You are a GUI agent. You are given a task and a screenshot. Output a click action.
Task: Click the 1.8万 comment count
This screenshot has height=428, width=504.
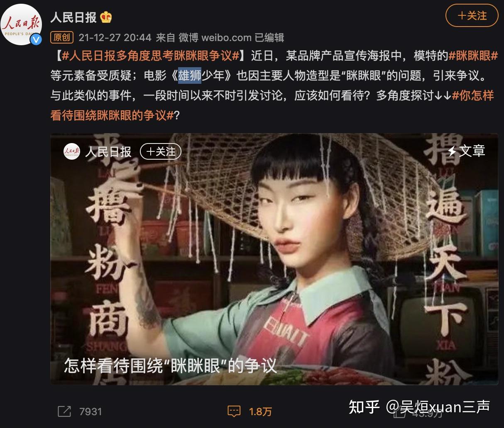[260, 411]
